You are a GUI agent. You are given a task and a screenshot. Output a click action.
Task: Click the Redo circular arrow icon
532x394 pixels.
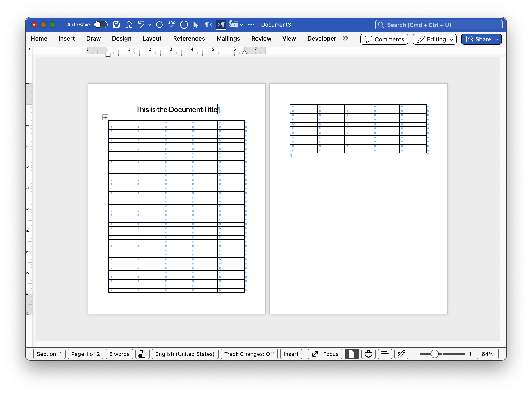click(x=160, y=25)
